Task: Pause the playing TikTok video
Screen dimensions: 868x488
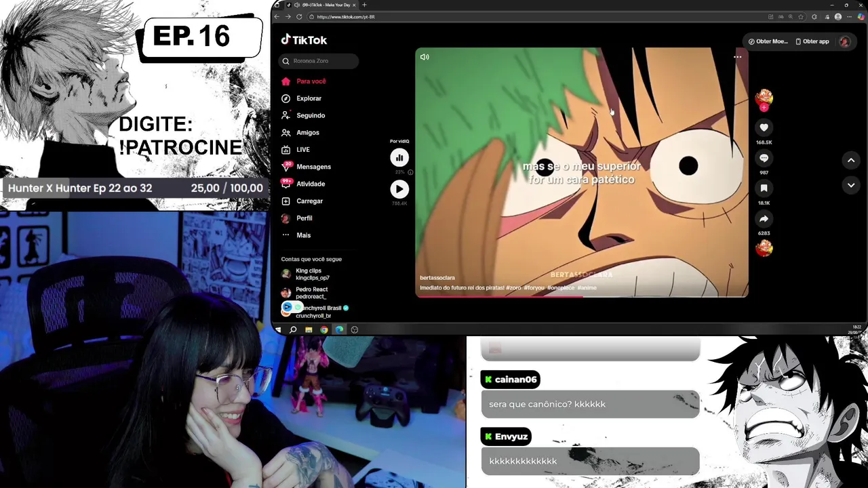Action: coord(582,172)
